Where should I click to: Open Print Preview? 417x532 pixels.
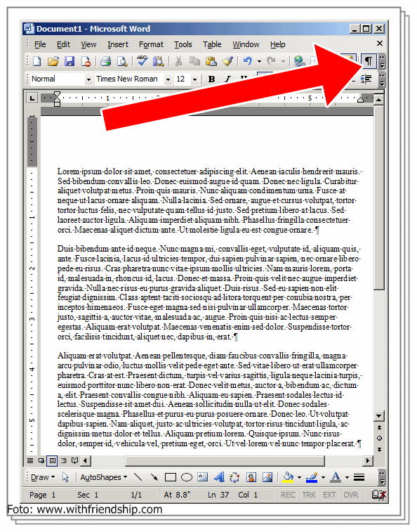[122, 61]
